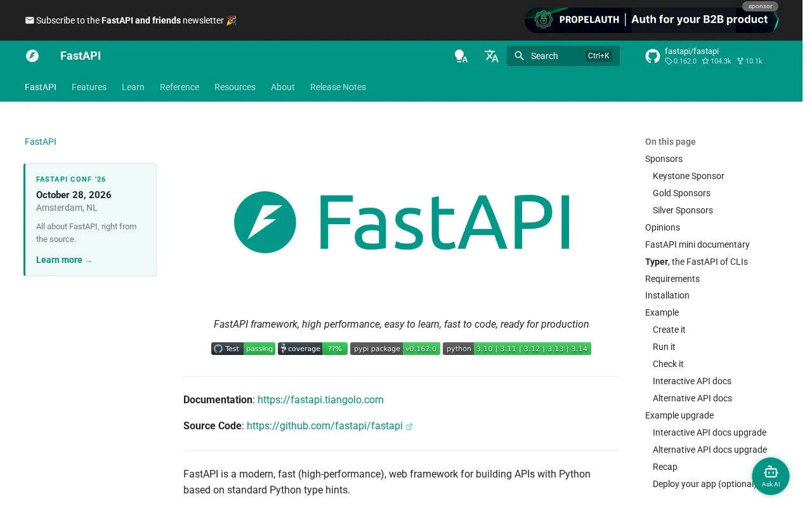Focus the Search input field

[x=563, y=56]
